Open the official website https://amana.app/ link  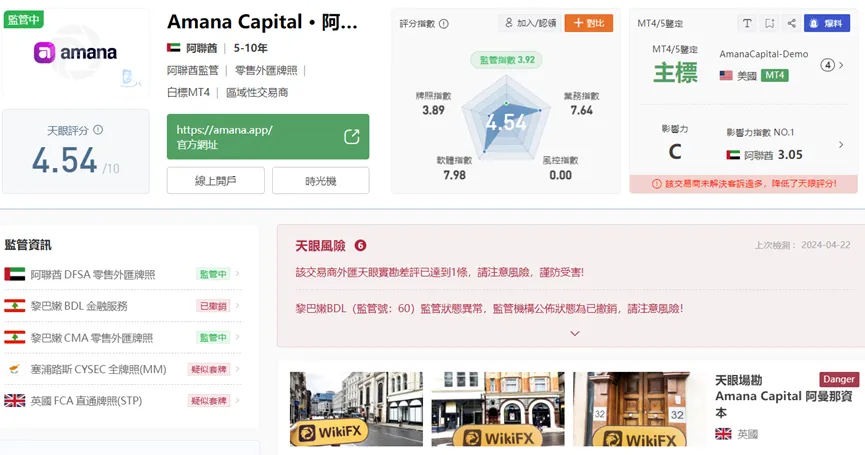coord(268,137)
